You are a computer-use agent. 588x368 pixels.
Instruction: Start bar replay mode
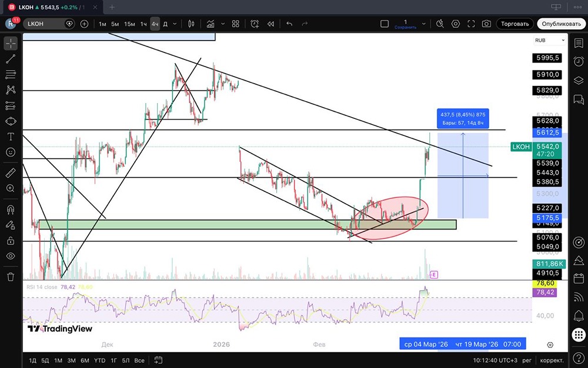click(x=270, y=24)
